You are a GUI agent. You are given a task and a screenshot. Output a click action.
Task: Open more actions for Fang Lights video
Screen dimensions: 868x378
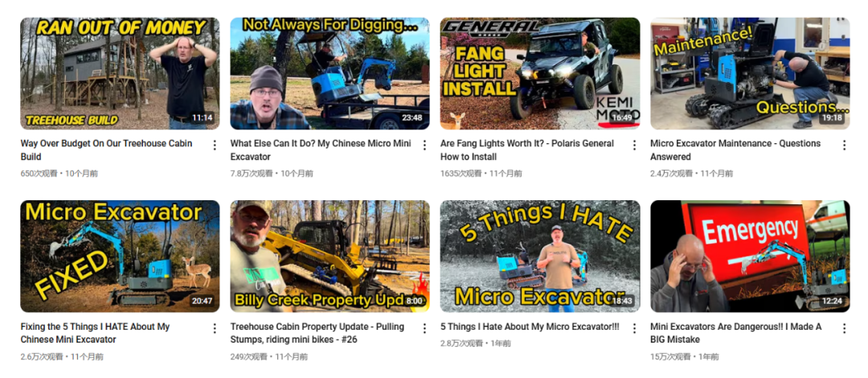[634, 146]
